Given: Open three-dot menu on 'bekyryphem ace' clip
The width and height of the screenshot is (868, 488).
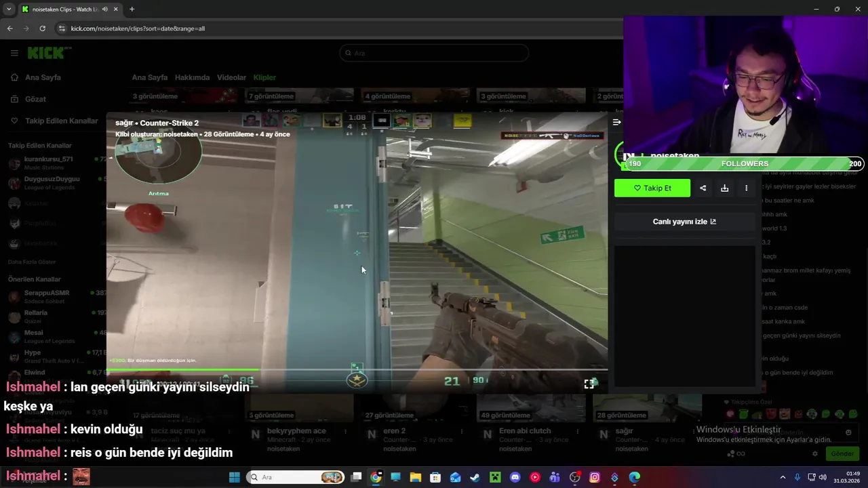Looking at the screenshot, I should 347,431.
